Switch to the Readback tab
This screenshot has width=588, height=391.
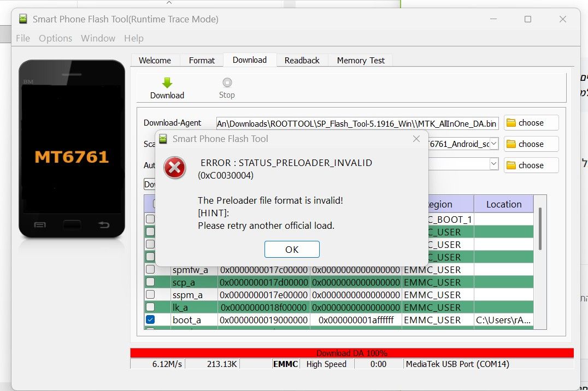302,61
